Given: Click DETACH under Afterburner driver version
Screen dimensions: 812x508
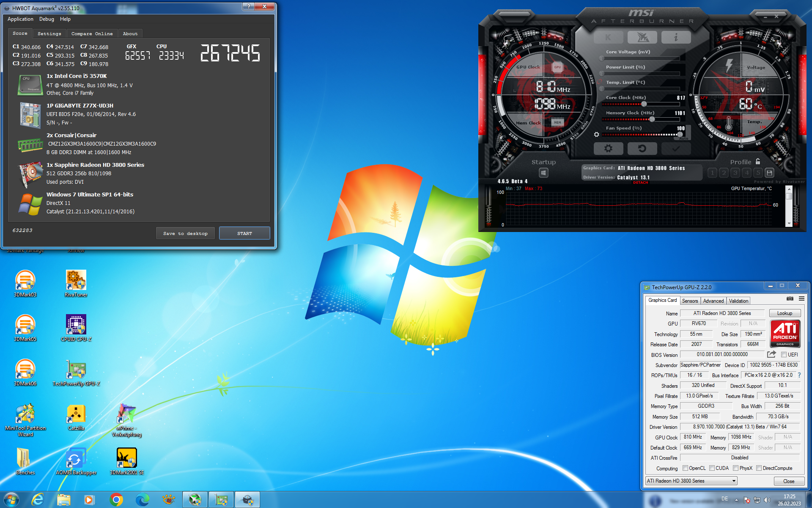Looking at the screenshot, I should click(x=640, y=182).
